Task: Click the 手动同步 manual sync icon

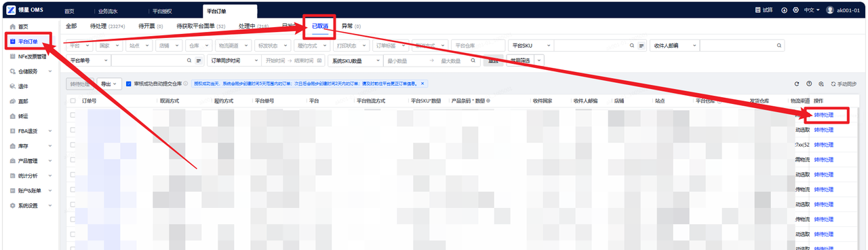Action: pos(833,84)
